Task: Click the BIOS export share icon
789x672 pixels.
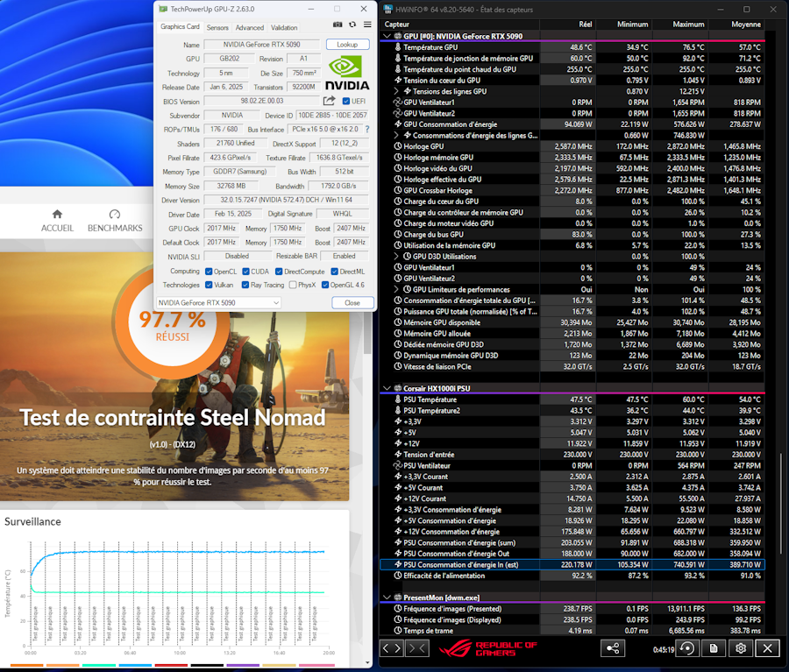Action: coord(330,101)
